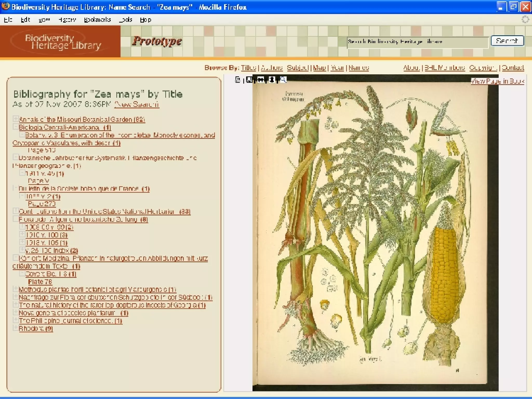The height and width of the screenshot is (399, 532).
Task: Browse by Authors link
Action: pos(272,68)
